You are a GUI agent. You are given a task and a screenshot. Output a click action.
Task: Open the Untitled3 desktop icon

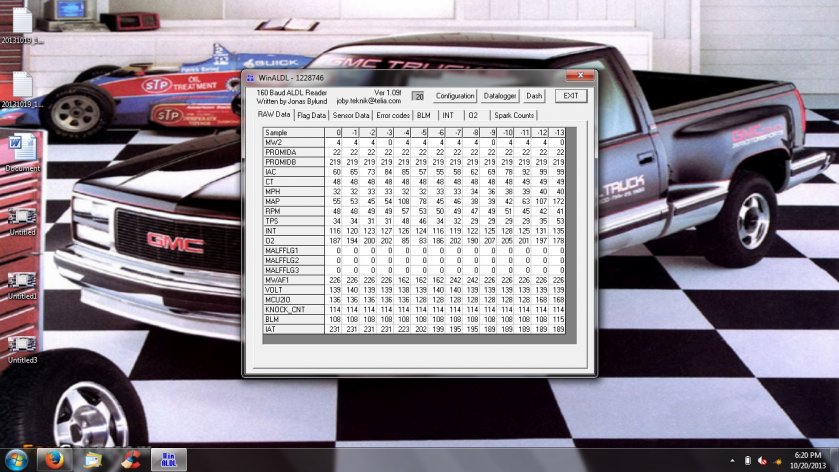point(22,349)
